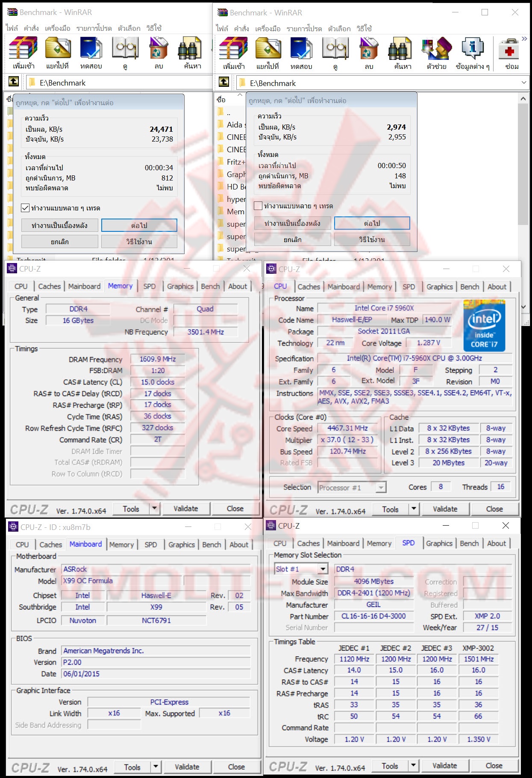Open About tab in Memory CPU-Z window
Viewport: 532px width, 778px height.
pos(238,286)
